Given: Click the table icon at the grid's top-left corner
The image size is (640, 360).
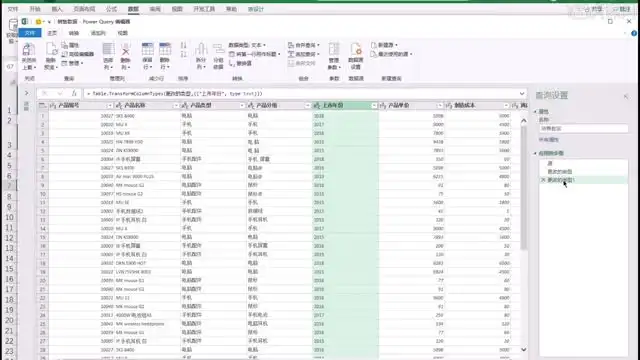Looking at the screenshot, I should pos(42,106).
